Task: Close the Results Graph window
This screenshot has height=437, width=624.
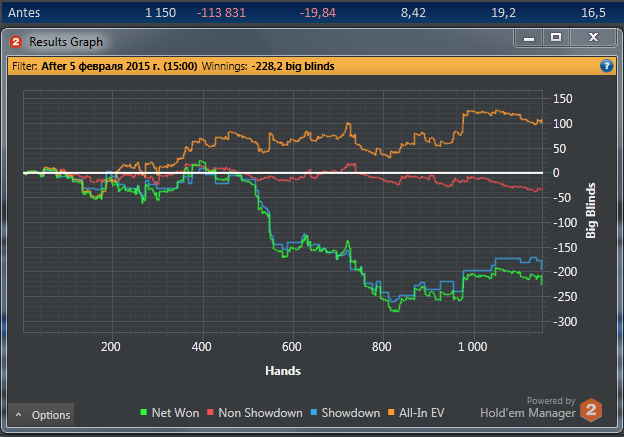Action: click(593, 37)
